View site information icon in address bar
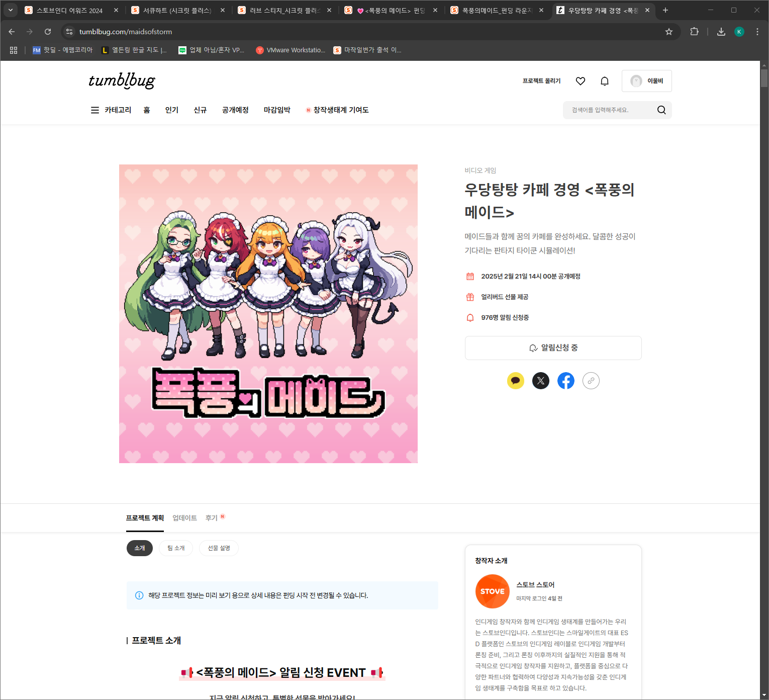This screenshot has height=700, width=769. (x=69, y=32)
